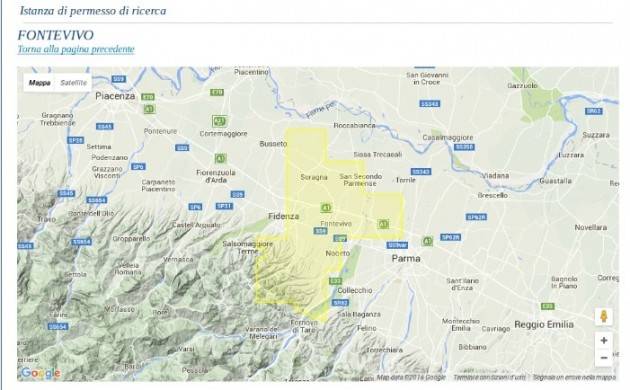Click the Suzzara town label
Image resolution: width=630 pixels, height=390 pixels.
(596, 135)
